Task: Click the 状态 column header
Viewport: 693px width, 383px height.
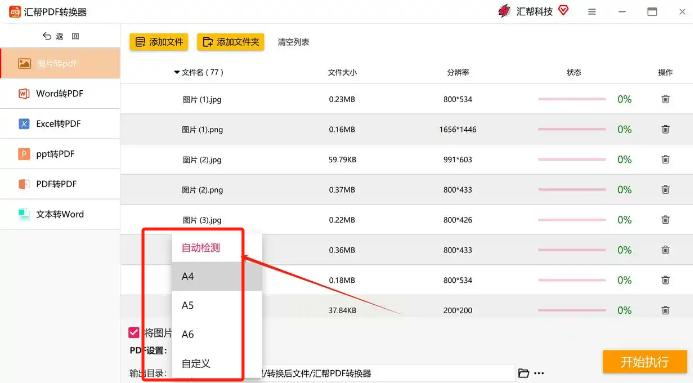Action: [x=574, y=72]
